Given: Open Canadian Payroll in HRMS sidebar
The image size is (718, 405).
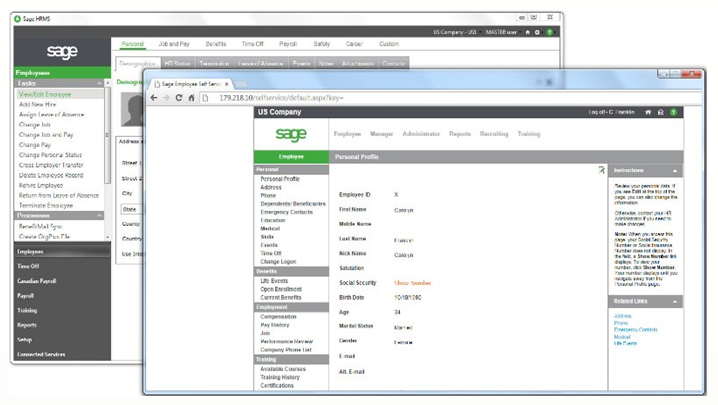Looking at the screenshot, I should (37, 281).
